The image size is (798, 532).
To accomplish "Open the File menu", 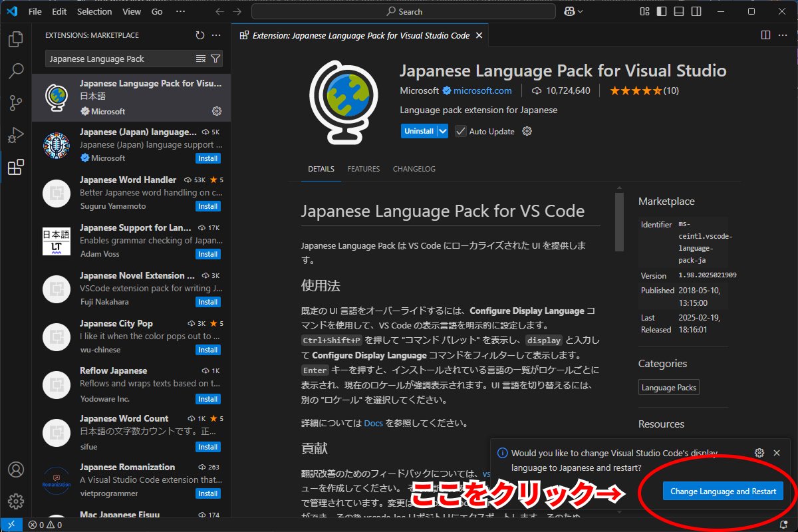I will pos(35,11).
